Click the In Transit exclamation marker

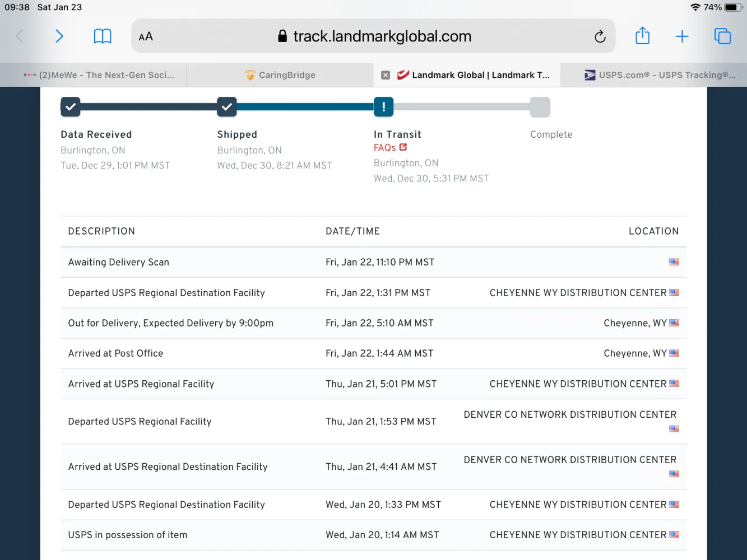pos(383,107)
